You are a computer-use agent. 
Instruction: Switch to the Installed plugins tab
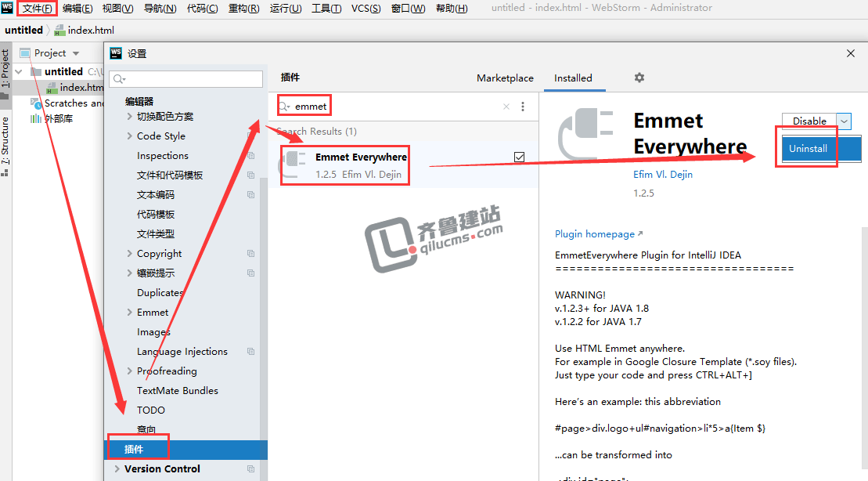[573, 78]
